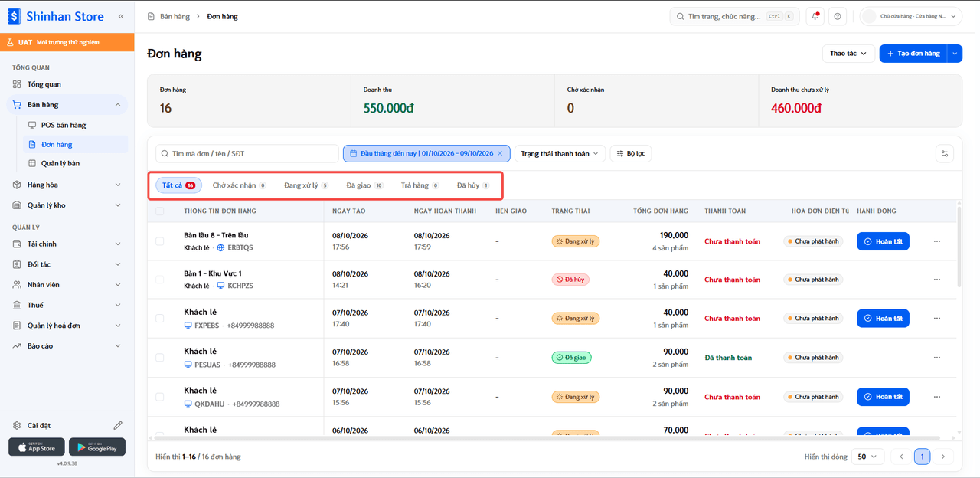Go to the previous page arrow

click(x=901, y=457)
